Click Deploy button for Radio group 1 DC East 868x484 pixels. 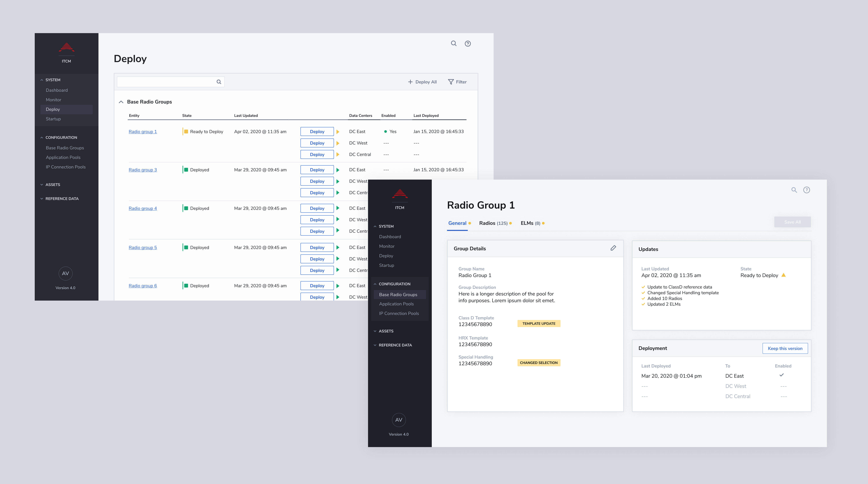317,132
